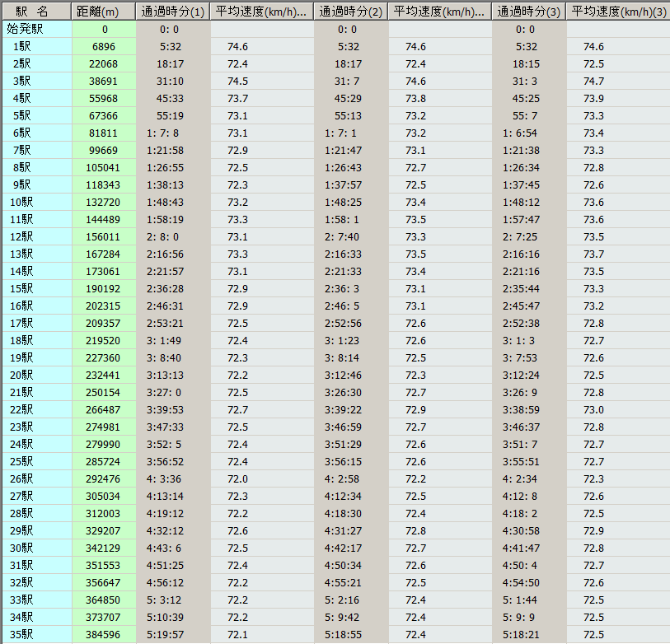Click the 距離(m) column header

pyautogui.click(x=104, y=12)
